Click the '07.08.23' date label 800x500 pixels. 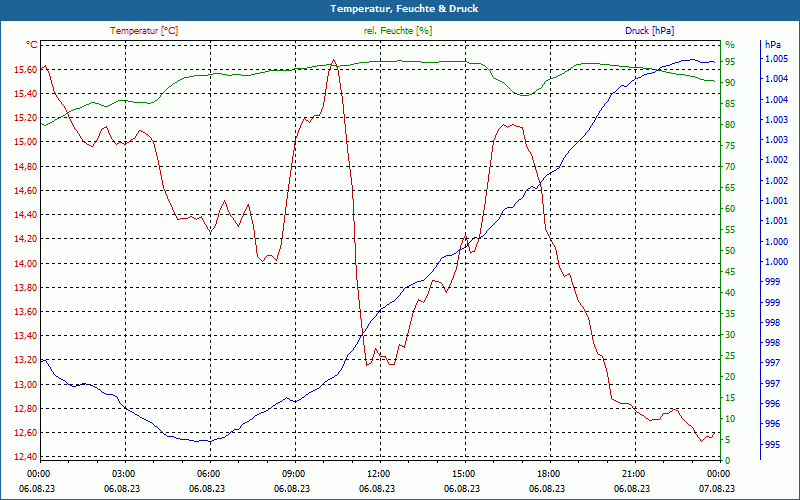point(717,488)
